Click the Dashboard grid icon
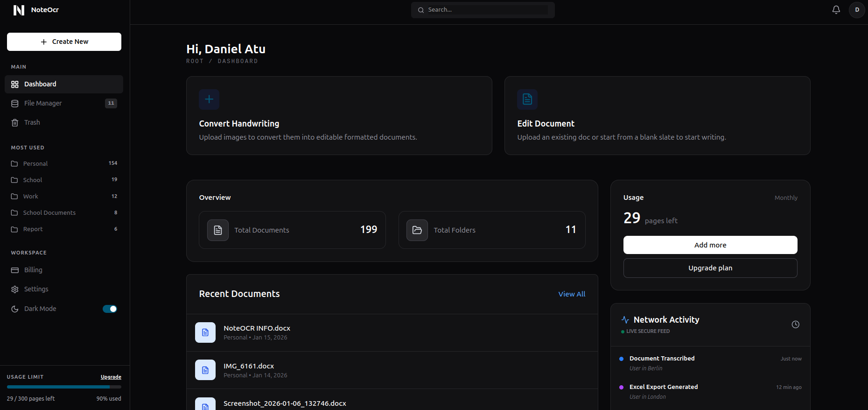 tap(15, 85)
